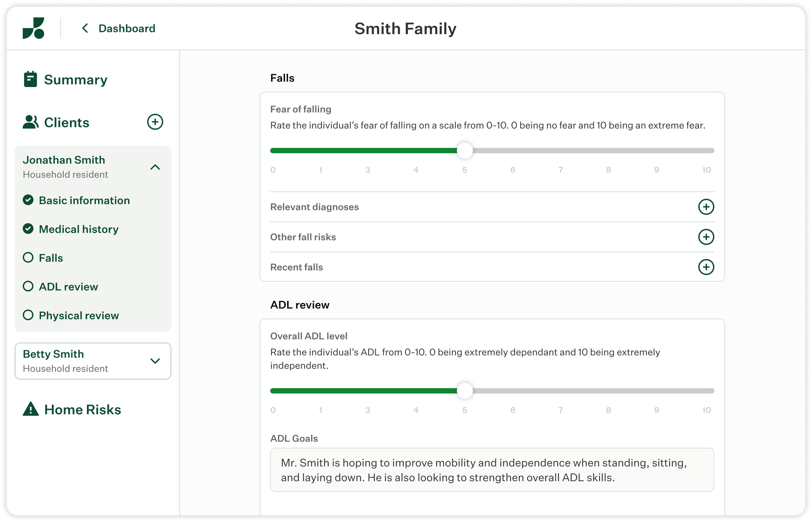
Task: Click the Other fall risks row label
Action: coord(303,237)
